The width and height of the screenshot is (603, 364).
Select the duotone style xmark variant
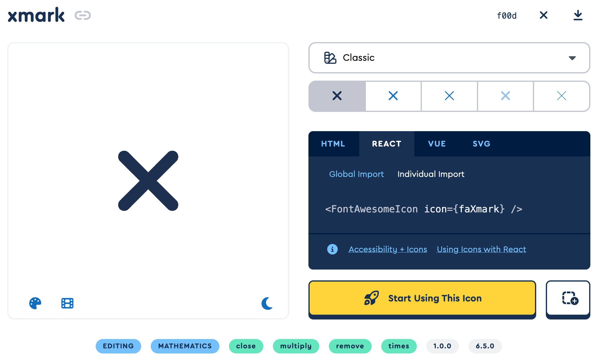click(505, 96)
